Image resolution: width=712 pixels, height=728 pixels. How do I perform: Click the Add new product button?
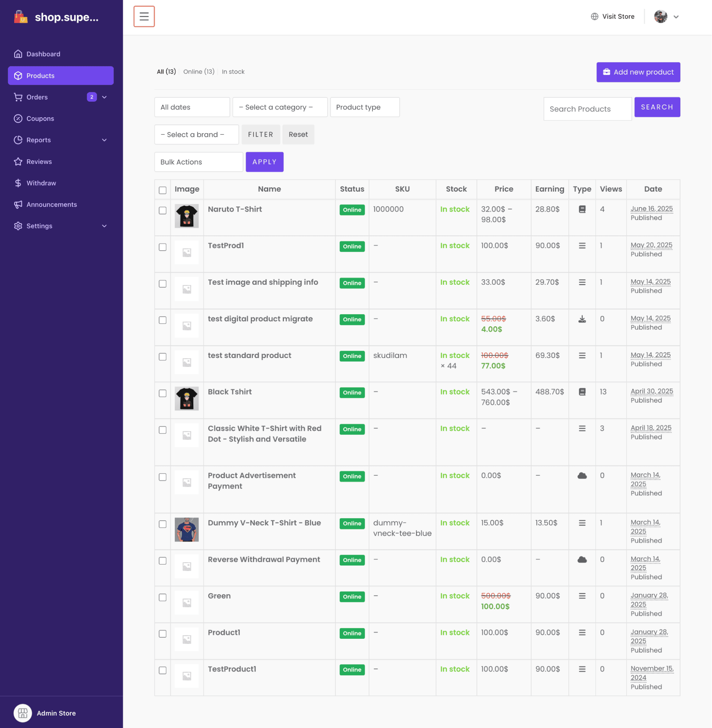pyautogui.click(x=638, y=72)
